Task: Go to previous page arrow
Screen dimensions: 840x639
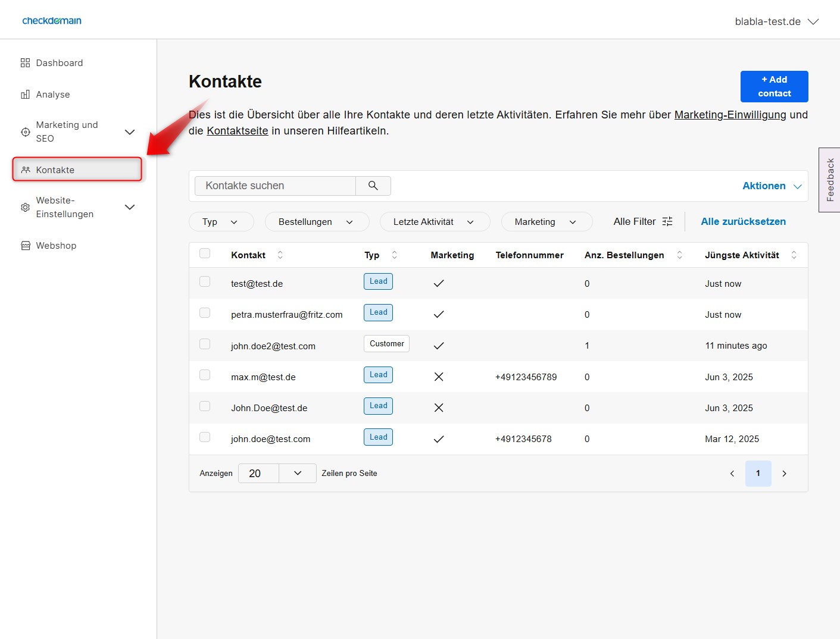Action: pos(732,474)
